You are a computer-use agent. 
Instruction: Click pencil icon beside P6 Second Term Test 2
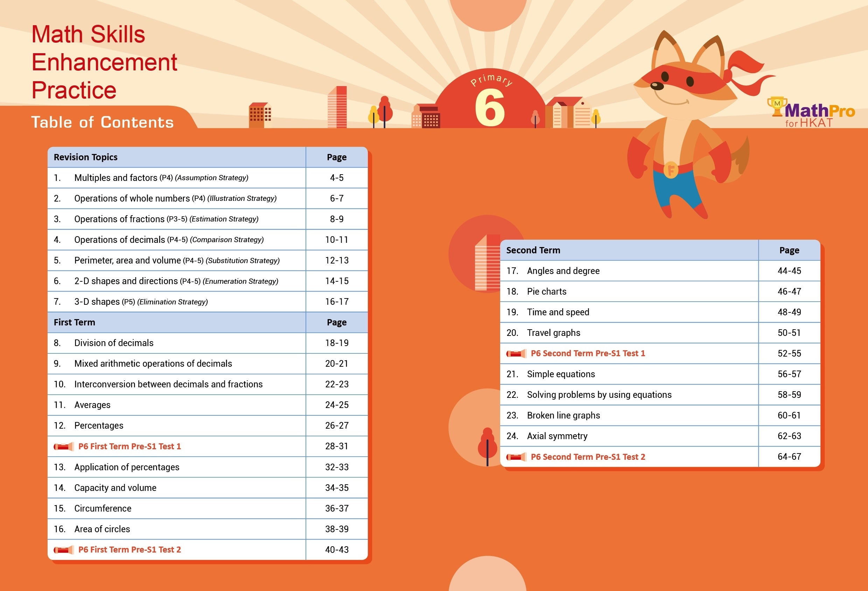tap(517, 457)
